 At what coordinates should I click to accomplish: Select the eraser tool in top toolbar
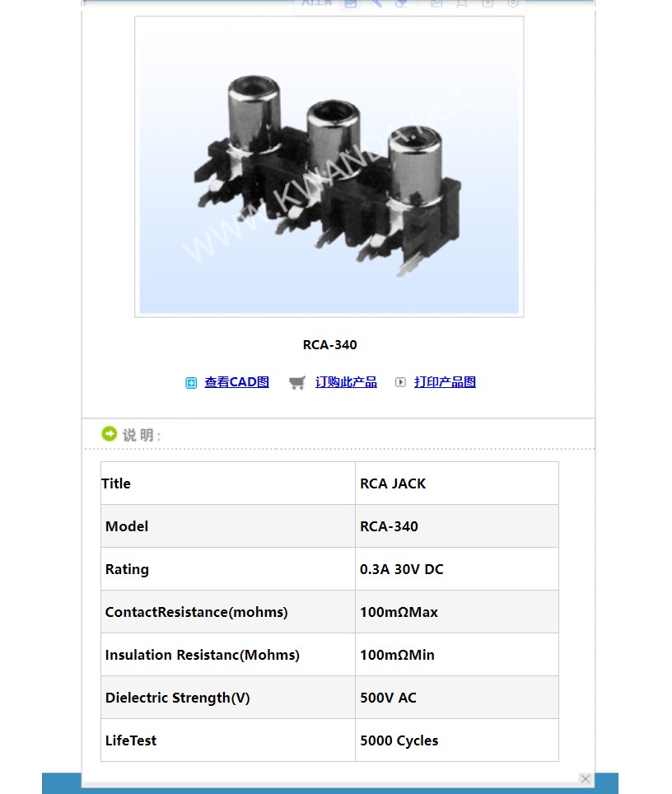[x=401, y=3]
